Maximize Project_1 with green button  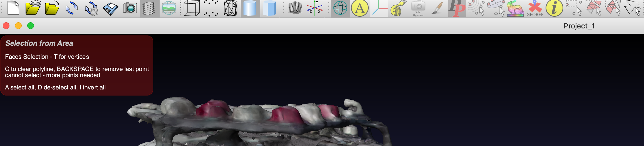(x=31, y=26)
